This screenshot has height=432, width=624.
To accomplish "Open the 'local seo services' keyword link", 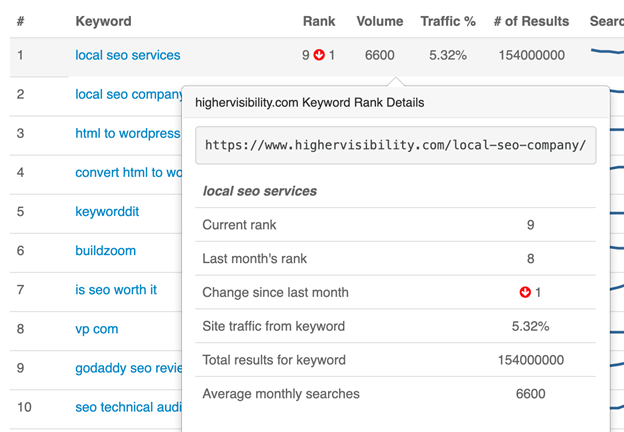I will coord(128,55).
